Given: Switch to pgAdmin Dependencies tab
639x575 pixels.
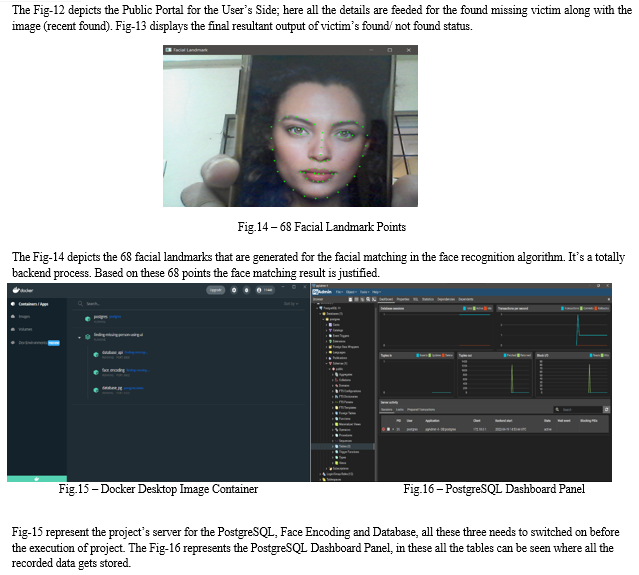Looking at the screenshot, I should point(446,299).
